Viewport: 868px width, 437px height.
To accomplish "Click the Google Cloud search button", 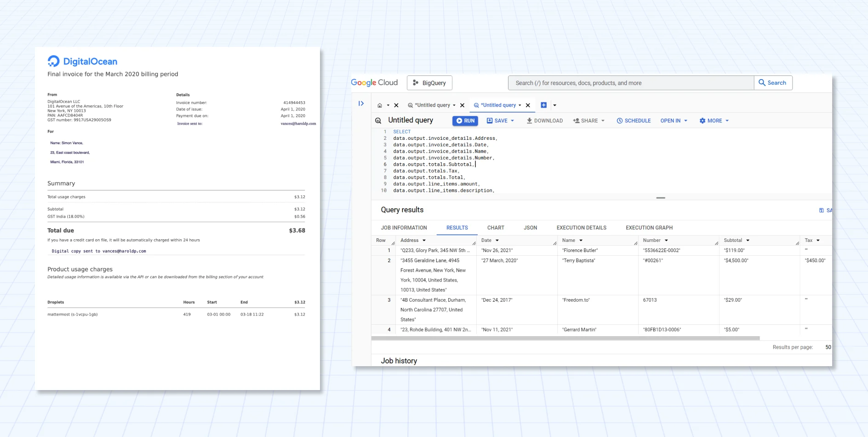I will point(773,83).
